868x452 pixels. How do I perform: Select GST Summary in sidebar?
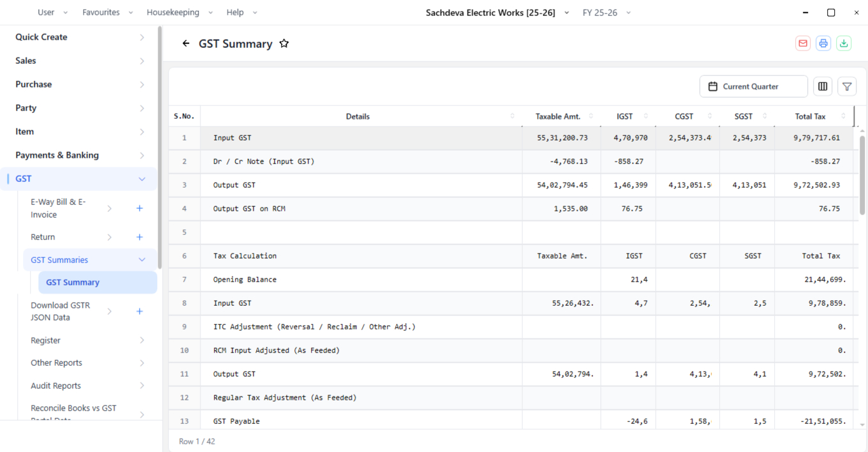click(x=98, y=282)
